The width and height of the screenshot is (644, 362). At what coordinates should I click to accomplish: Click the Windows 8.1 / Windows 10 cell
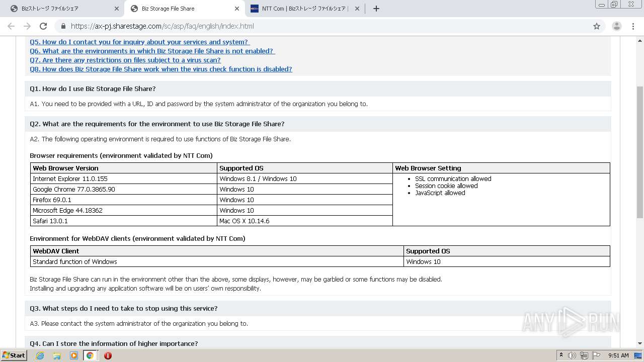click(305, 178)
